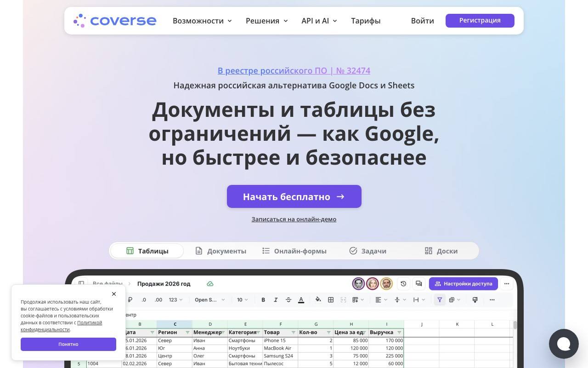
Task: Open the 123 number format dropdown
Action: coord(176,300)
